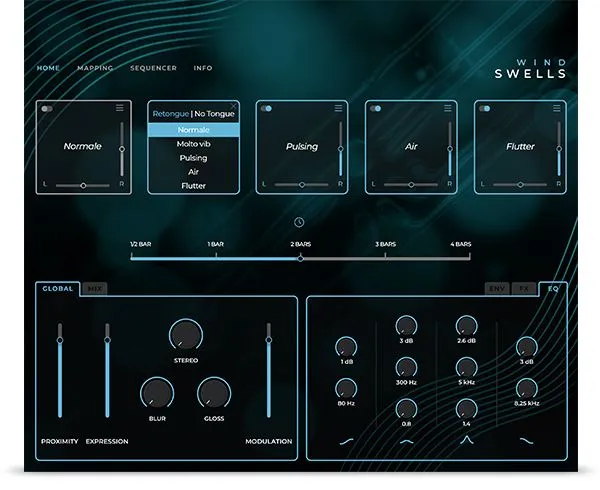Open the Mapping page
The image size is (600, 490).
(x=95, y=68)
